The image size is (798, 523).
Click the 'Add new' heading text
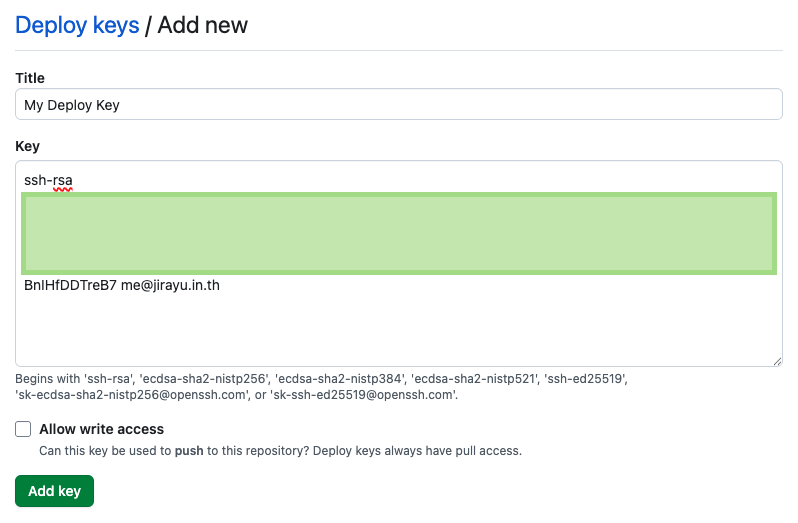coord(203,25)
